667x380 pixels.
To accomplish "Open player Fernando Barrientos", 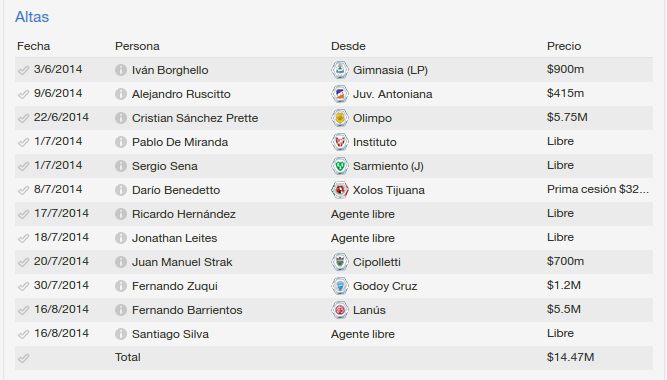I will coord(187,310).
